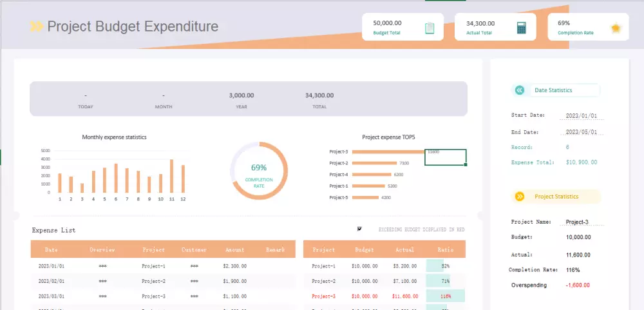Click the $5,200.00 actual cell for Project-1
644x310 pixels.
click(404, 266)
